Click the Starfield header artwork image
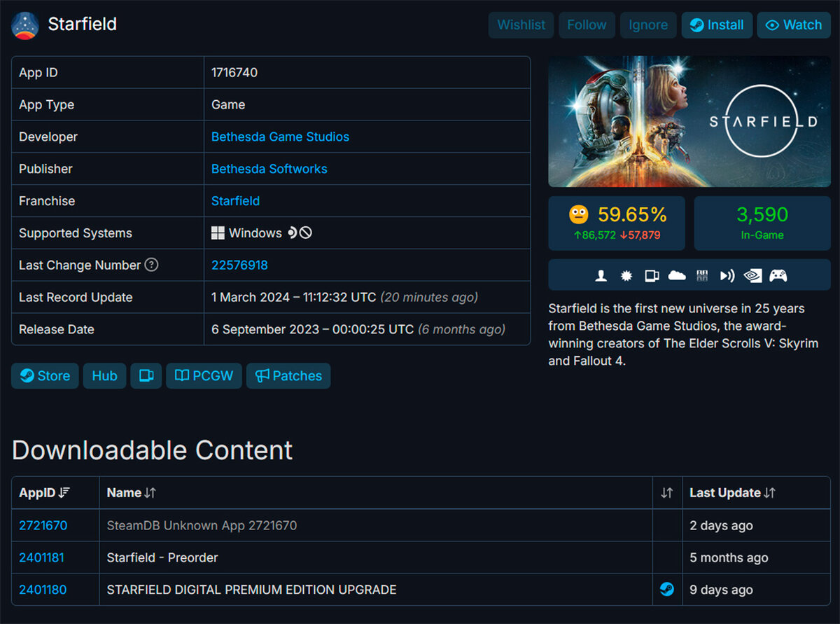This screenshot has width=840, height=624. coord(689,122)
